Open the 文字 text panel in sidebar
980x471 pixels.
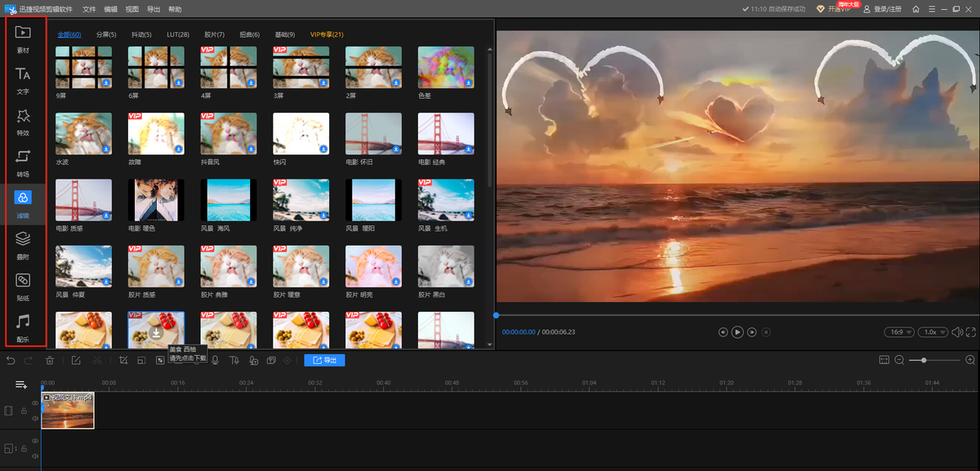point(23,79)
